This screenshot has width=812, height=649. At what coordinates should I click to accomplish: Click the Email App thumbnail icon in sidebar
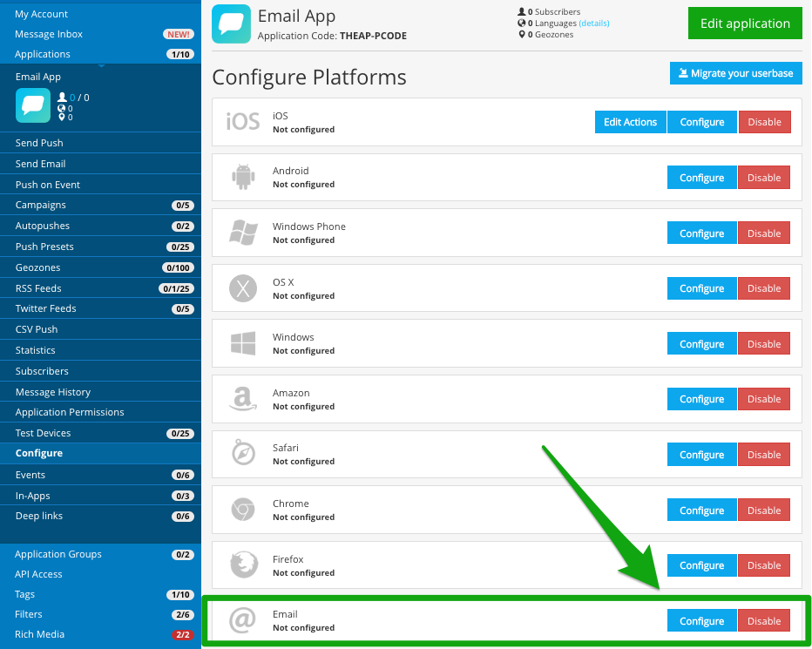click(33, 105)
